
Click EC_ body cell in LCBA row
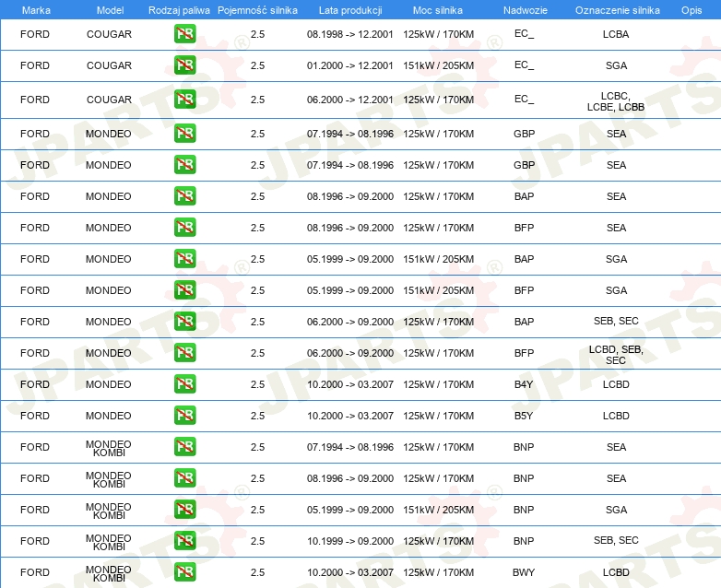[x=525, y=33]
